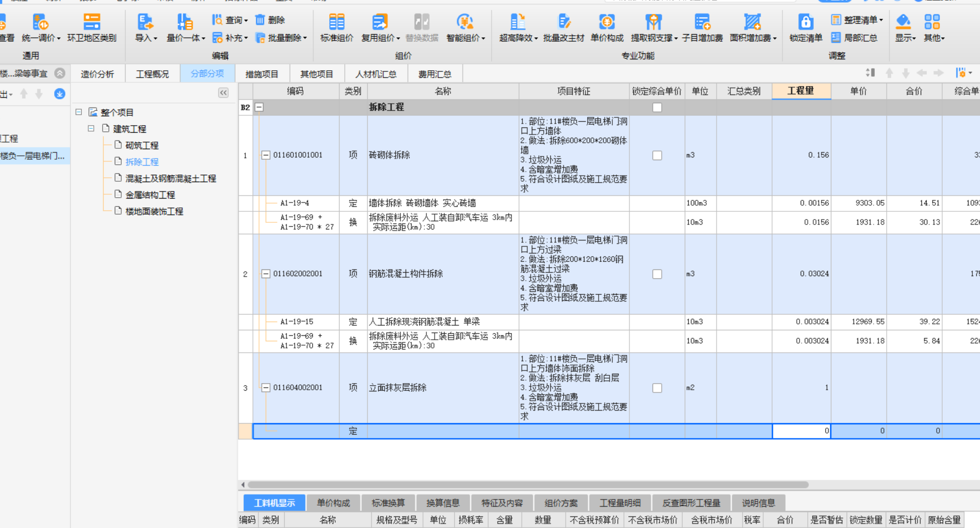The image size is (980, 528).
Task: Collapse item 011601001001 row
Action: [266, 155]
